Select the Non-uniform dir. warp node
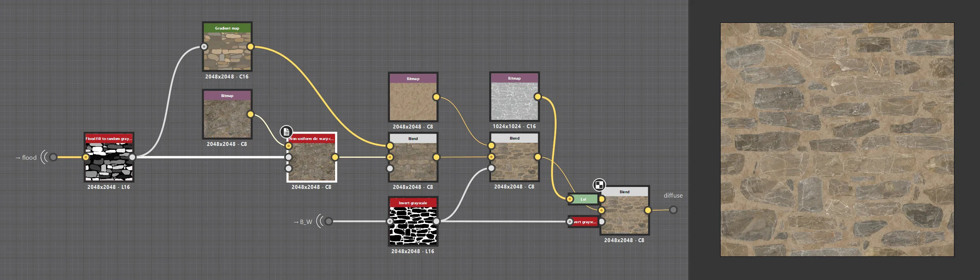Screen dimensions: 980x280 click(311, 157)
